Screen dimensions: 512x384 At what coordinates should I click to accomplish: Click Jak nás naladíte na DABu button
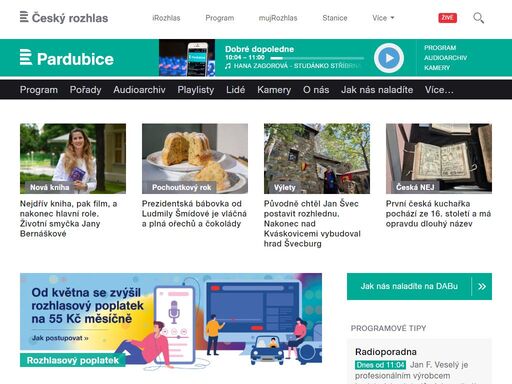point(419,286)
